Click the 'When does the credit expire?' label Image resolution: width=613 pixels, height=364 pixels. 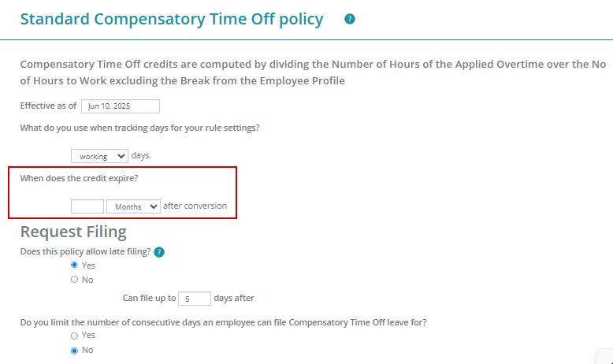(x=79, y=178)
